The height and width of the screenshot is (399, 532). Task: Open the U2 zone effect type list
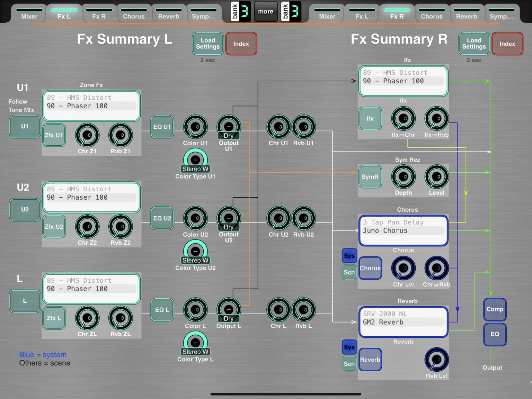click(91, 197)
